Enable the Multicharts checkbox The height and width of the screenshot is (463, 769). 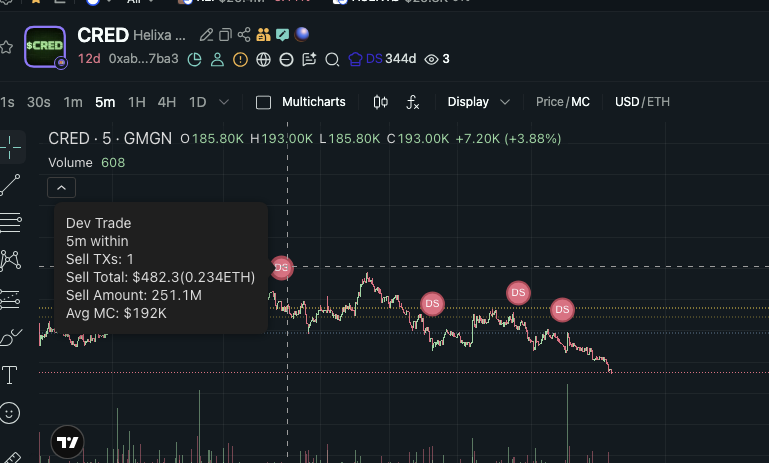pos(263,103)
